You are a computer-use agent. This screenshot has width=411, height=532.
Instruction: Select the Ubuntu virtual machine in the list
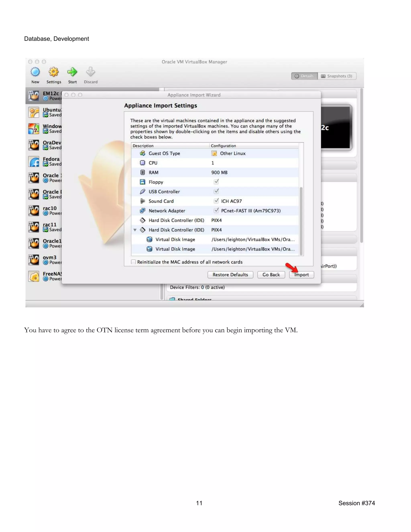coord(45,112)
